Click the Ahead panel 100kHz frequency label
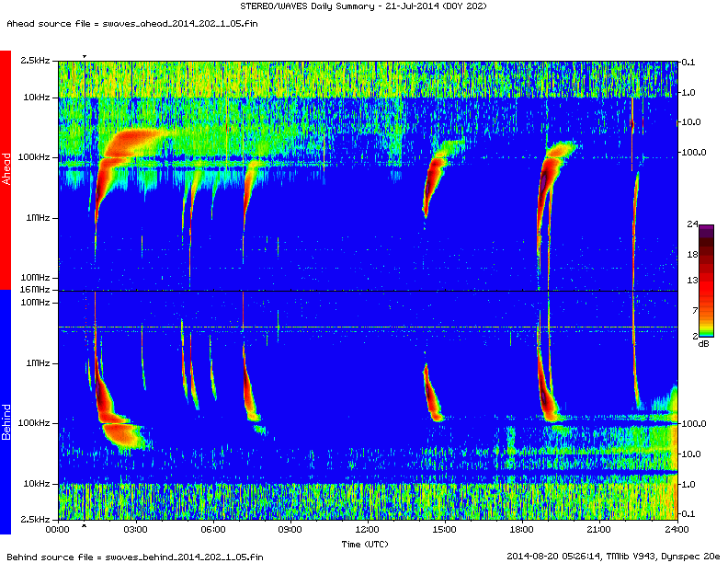The height and width of the screenshot is (563, 728). pyautogui.click(x=34, y=157)
